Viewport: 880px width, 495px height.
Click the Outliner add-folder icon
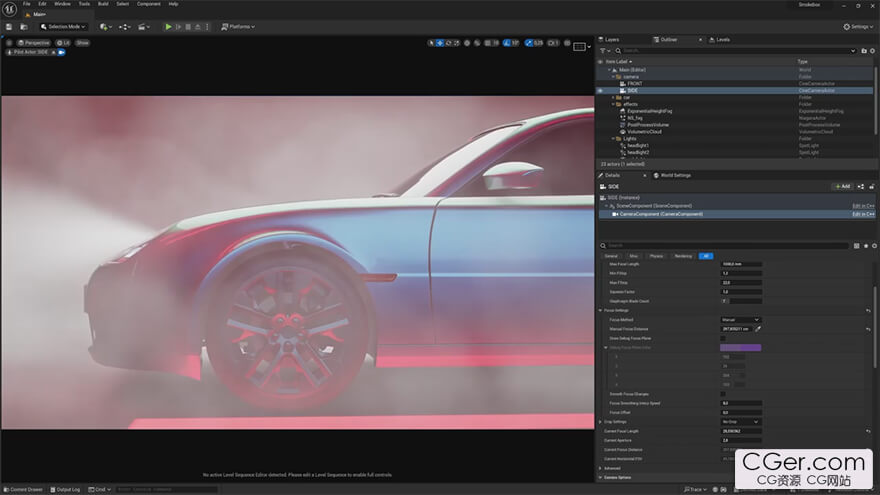point(864,51)
